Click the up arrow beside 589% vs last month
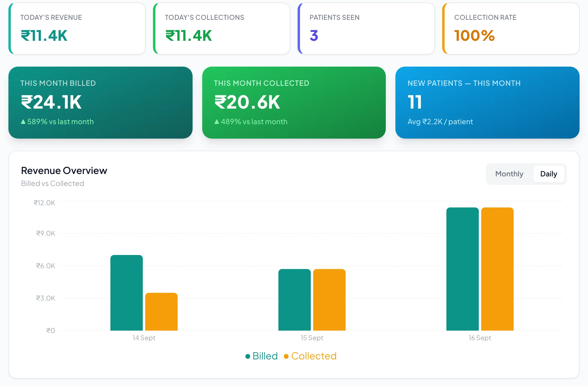The height and width of the screenshot is (387, 588). [23, 122]
